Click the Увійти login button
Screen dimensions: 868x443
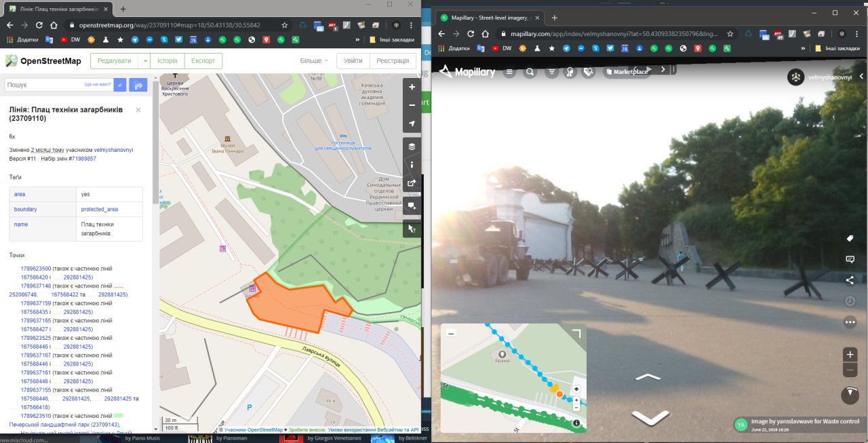(353, 60)
